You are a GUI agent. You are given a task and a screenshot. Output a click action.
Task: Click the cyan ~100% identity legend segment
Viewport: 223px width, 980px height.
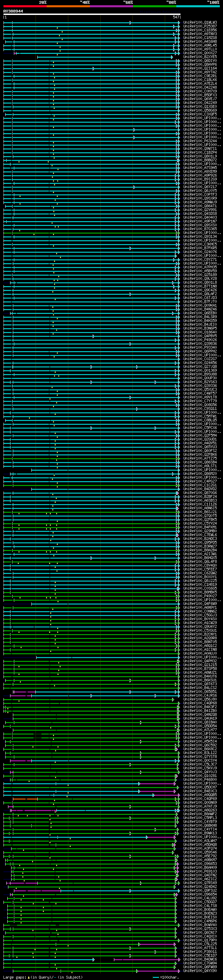(x=198, y=6)
